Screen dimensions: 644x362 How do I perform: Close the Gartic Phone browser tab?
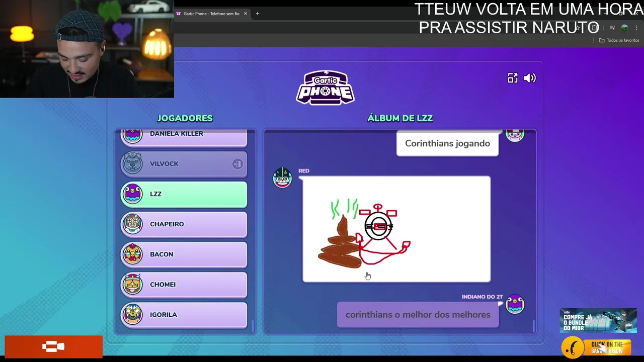(246, 14)
